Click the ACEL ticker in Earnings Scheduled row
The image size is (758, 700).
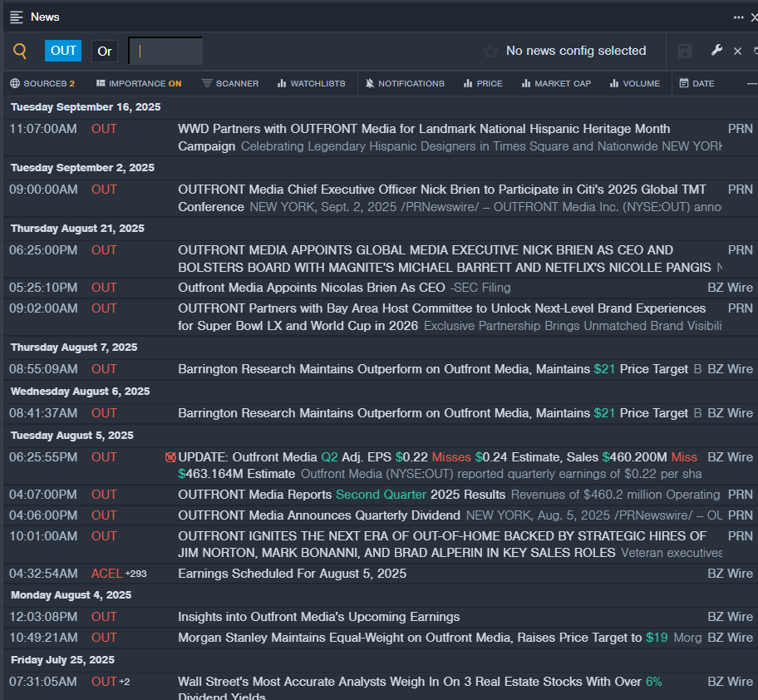click(106, 574)
